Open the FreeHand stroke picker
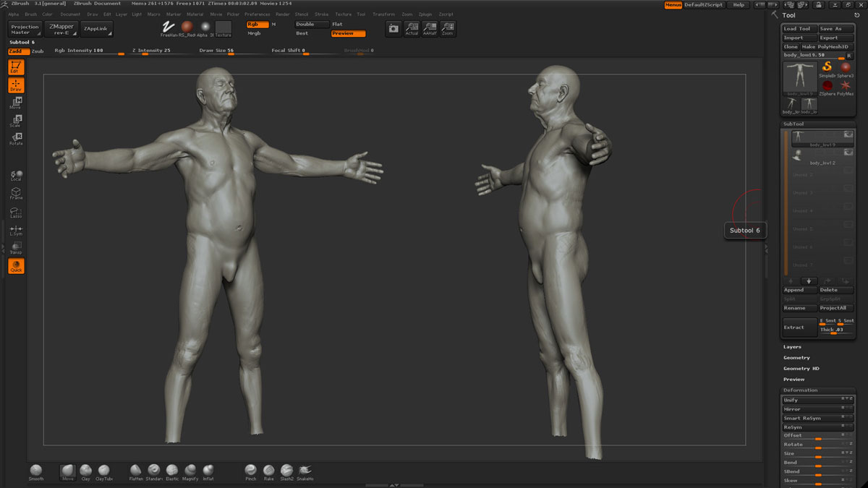This screenshot has height=488, width=868. click(x=169, y=27)
